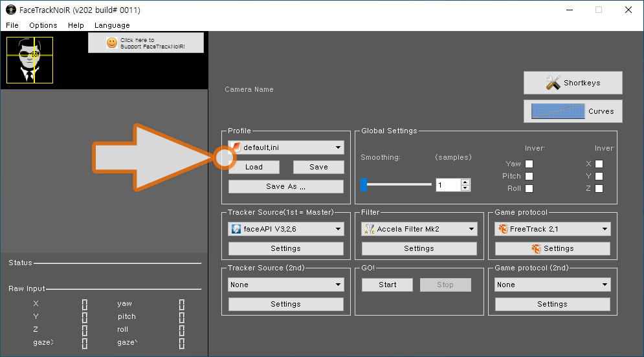The image size is (644, 357).
Task: Click the FaceTrackNoIR head logo image
Action: tap(30, 60)
